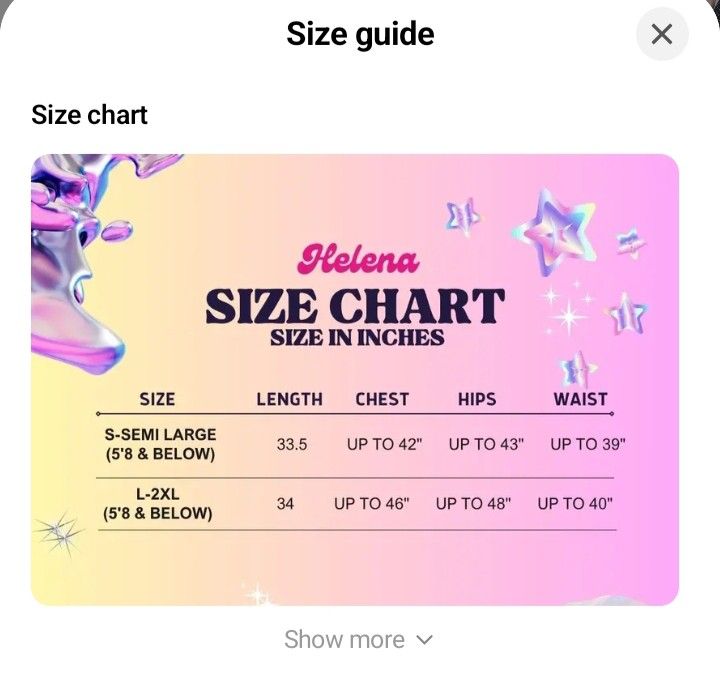Click the LENGTH column header
The width and height of the screenshot is (720, 676).
pos(289,399)
